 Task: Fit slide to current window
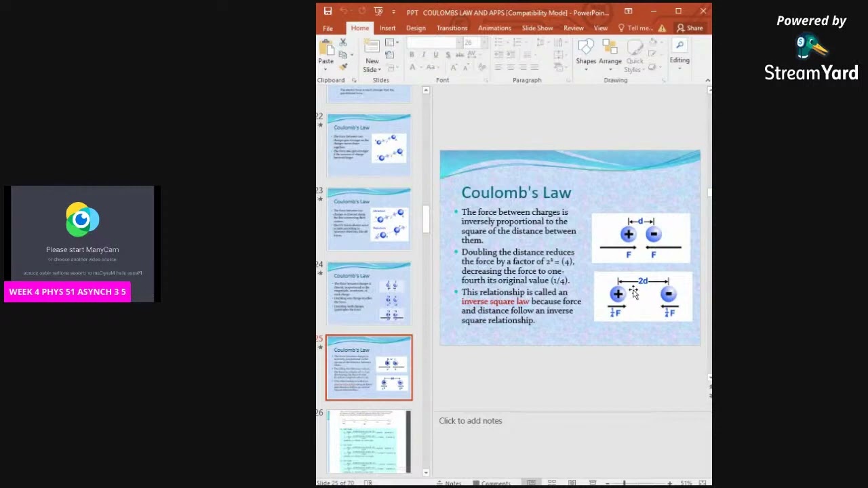pyautogui.click(x=703, y=483)
